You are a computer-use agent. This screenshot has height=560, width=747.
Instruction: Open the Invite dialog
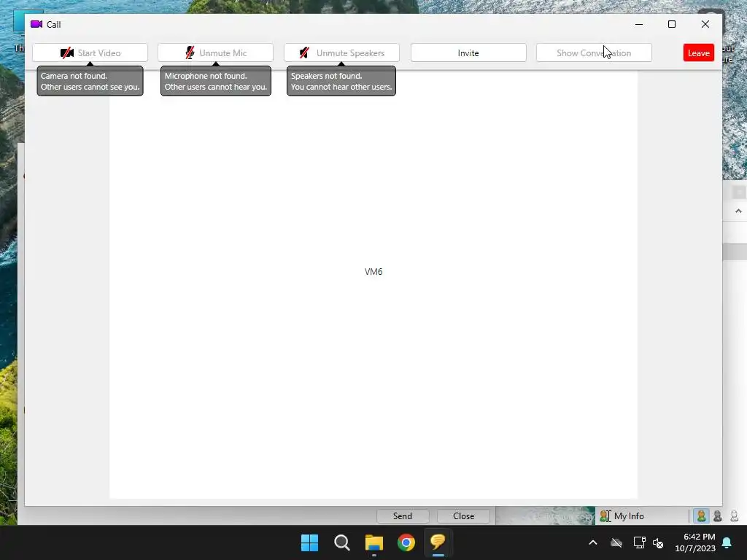(x=468, y=52)
